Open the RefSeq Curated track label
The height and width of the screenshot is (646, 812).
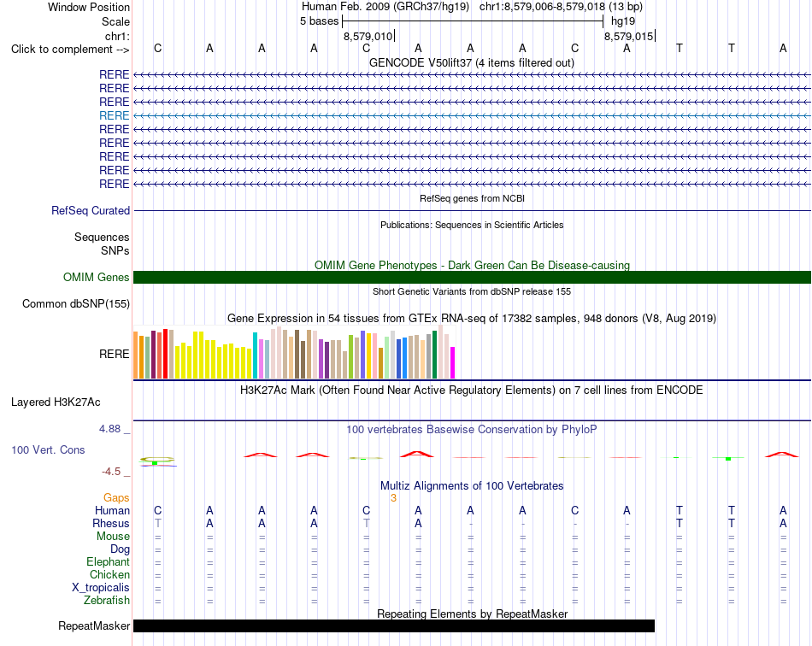point(90,211)
